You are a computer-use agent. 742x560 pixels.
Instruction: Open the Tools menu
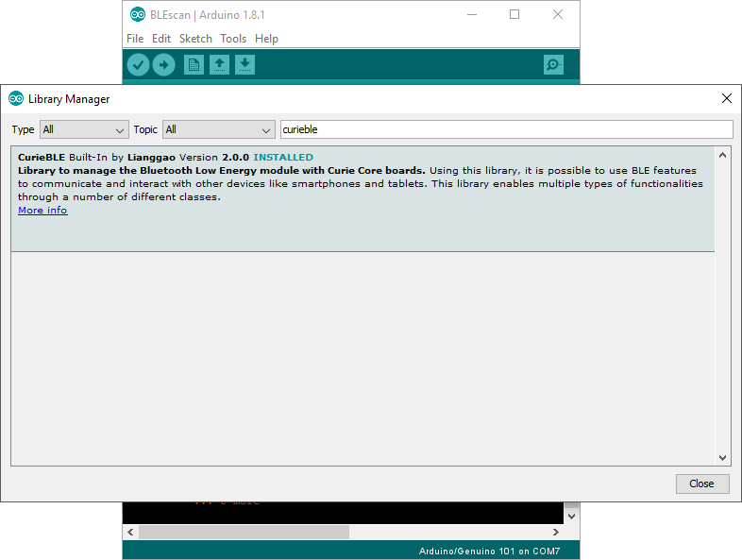[233, 39]
